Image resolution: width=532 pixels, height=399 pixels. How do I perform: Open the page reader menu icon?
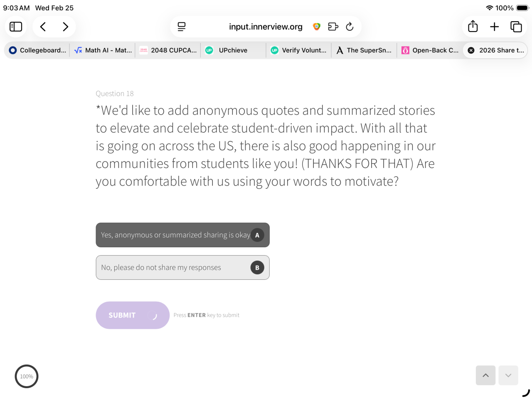click(x=182, y=27)
